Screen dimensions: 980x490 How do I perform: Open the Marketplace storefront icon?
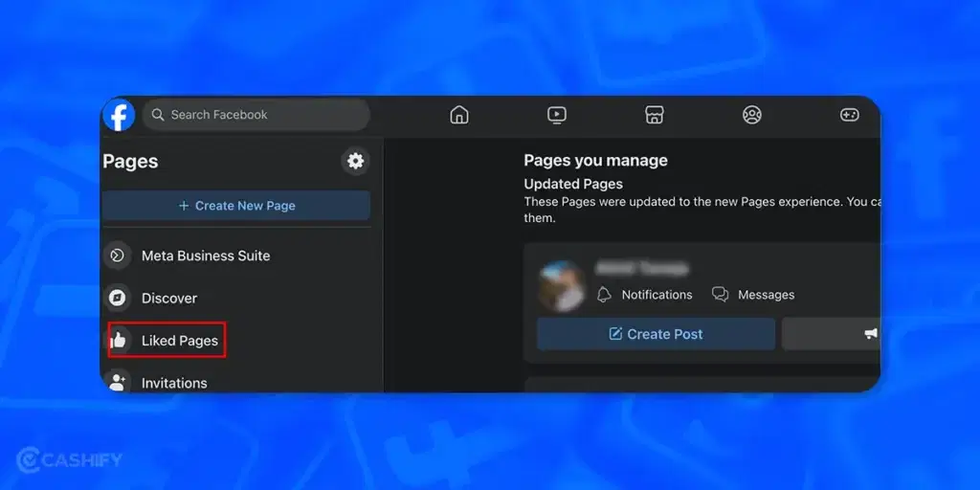coord(655,115)
